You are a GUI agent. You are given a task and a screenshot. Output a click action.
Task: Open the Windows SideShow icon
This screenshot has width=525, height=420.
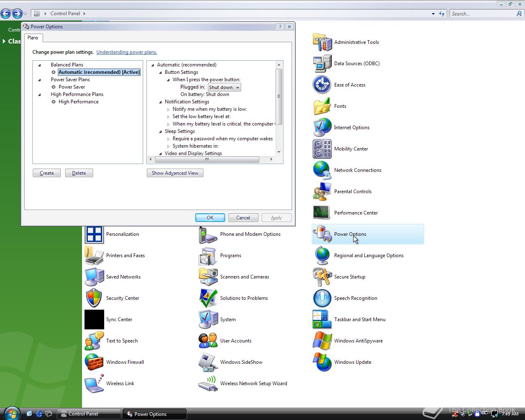(208, 362)
